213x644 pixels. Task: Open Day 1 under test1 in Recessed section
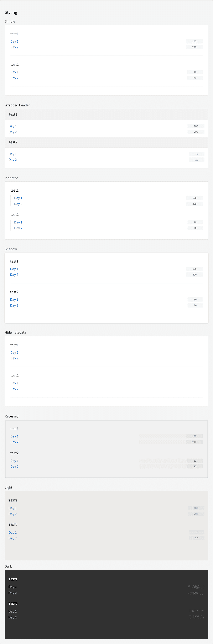14,436
